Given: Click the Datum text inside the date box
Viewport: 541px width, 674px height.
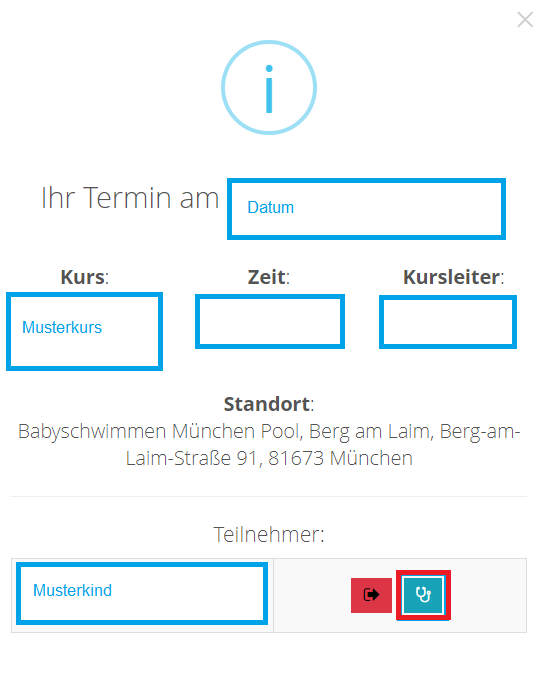Looking at the screenshot, I should 271,208.
